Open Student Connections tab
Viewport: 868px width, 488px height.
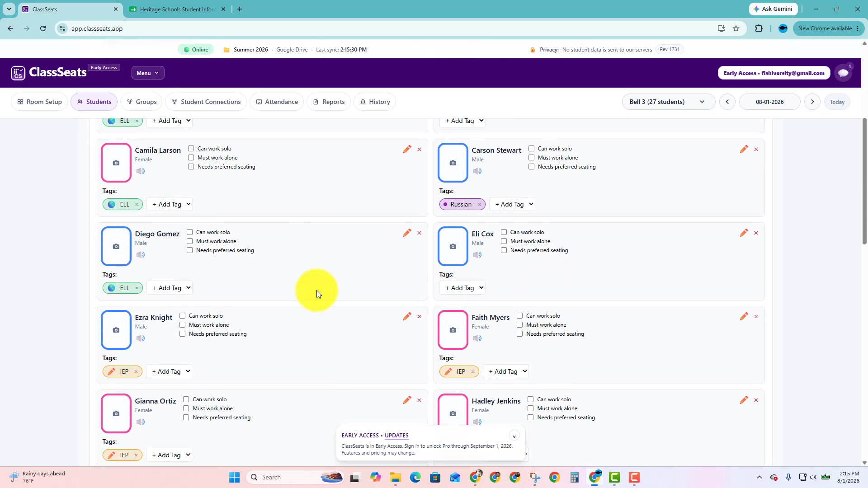click(x=206, y=102)
